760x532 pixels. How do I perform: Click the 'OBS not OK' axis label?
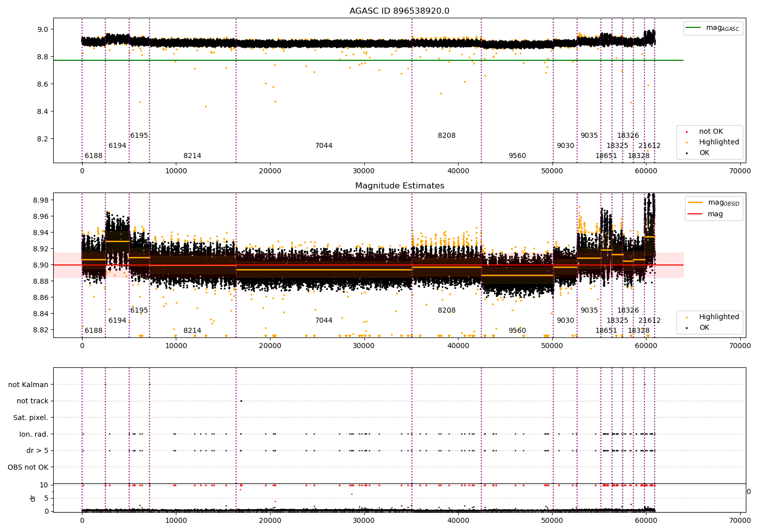click(x=28, y=467)
